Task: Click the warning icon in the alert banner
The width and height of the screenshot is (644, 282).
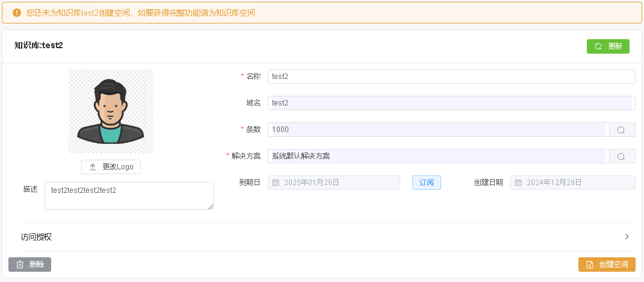Action: click(x=17, y=12)
